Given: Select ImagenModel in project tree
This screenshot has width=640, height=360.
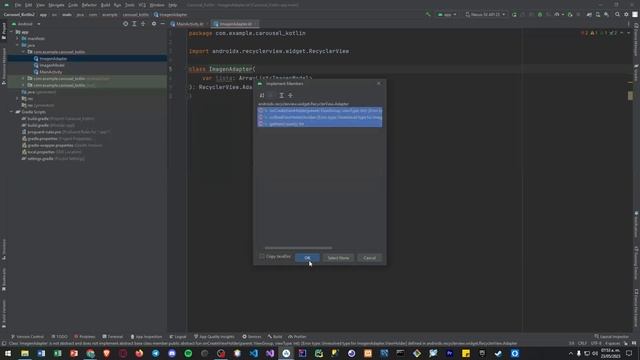Looking at the screenshot, I should point(52,65).
